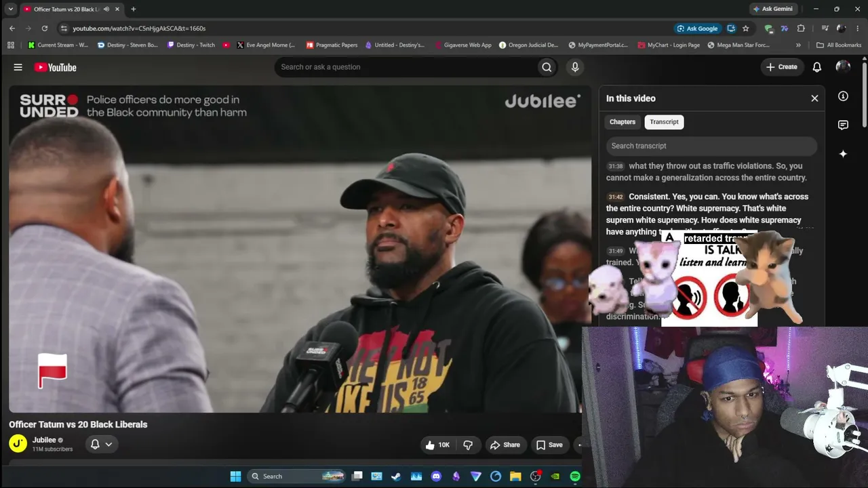
Task: View site information icon in address bar
Action: pyautogui.click(x=64, y=28)
